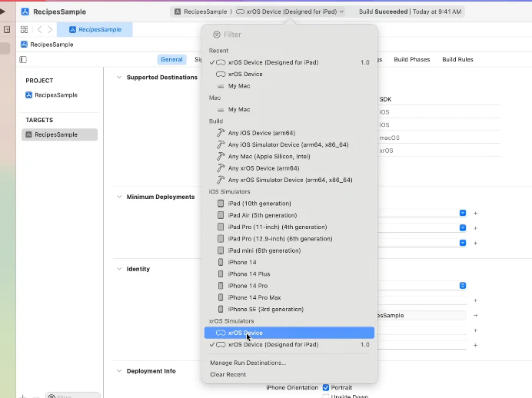Toggle the Portrait orientation checkbox
Viewport: 532px width, 398px height.
(326, 387)
